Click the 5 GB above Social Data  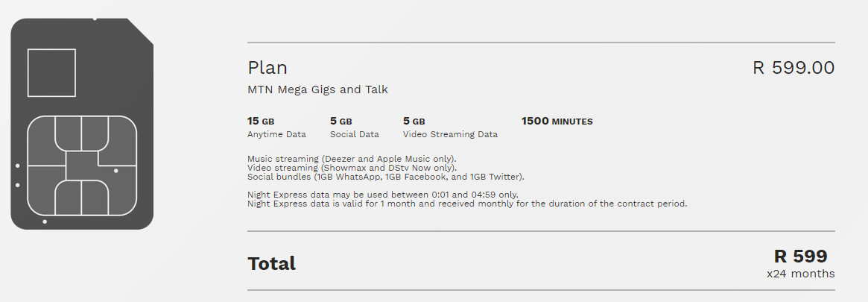[x=341, y=122]
